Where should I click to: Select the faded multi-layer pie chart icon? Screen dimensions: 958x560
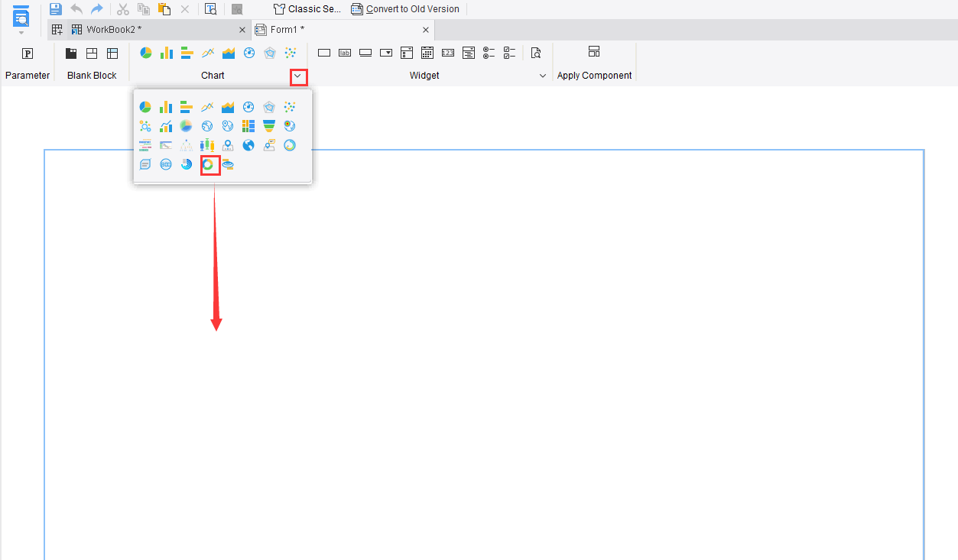tap(187, 126)
